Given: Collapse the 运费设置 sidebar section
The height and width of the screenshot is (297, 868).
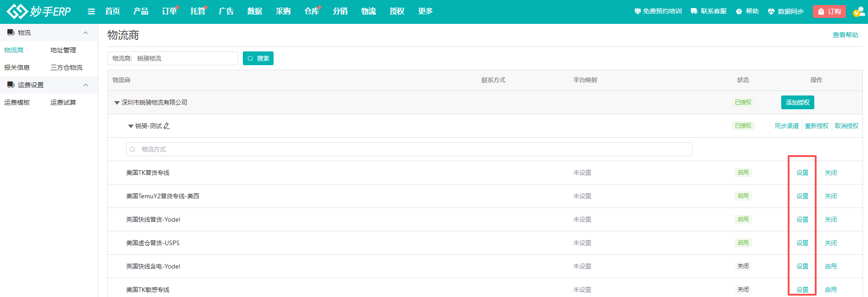Looking at the screenshot, I should pyautogui.click(x=85, y=85).
